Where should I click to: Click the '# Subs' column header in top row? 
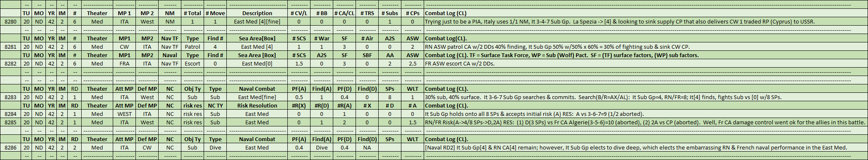tap(390, 13)
